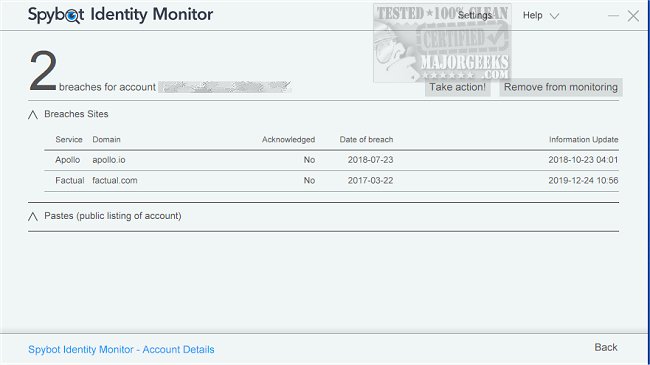Click Pastes (public listing of account) label
Screen dimensions: 650x365
112,216
